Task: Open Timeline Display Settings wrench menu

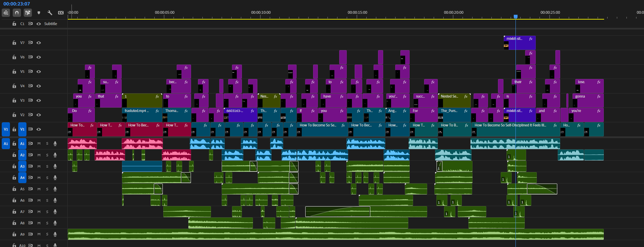Action: coord(50,13)
